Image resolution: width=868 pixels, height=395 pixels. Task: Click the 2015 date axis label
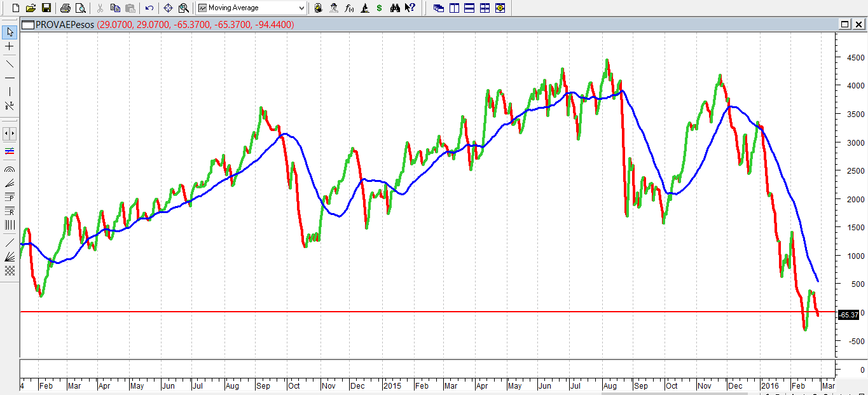click(392, 385)
